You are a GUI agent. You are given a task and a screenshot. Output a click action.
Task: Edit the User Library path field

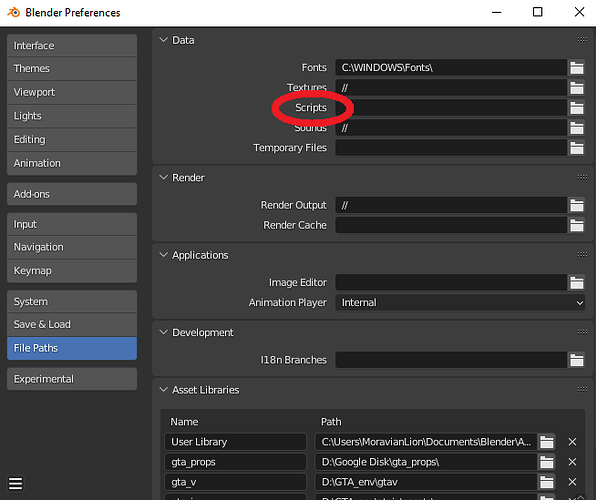(x=426, y=442)
